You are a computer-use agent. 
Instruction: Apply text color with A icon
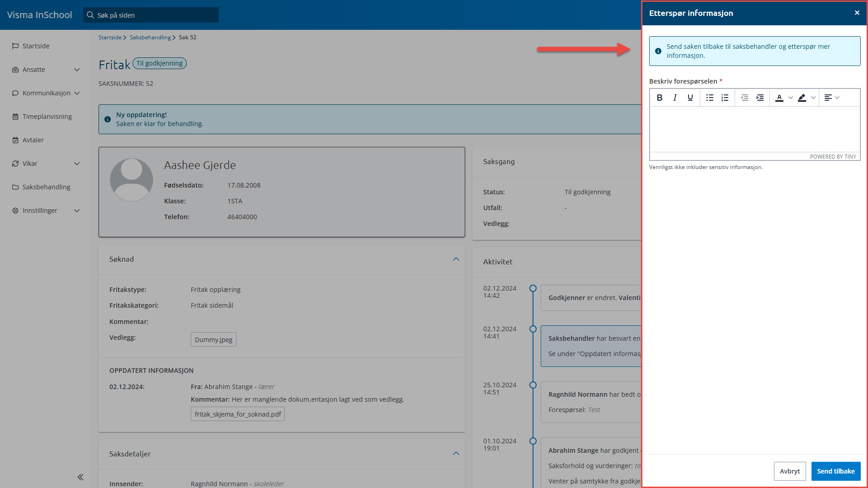point(779,98)
